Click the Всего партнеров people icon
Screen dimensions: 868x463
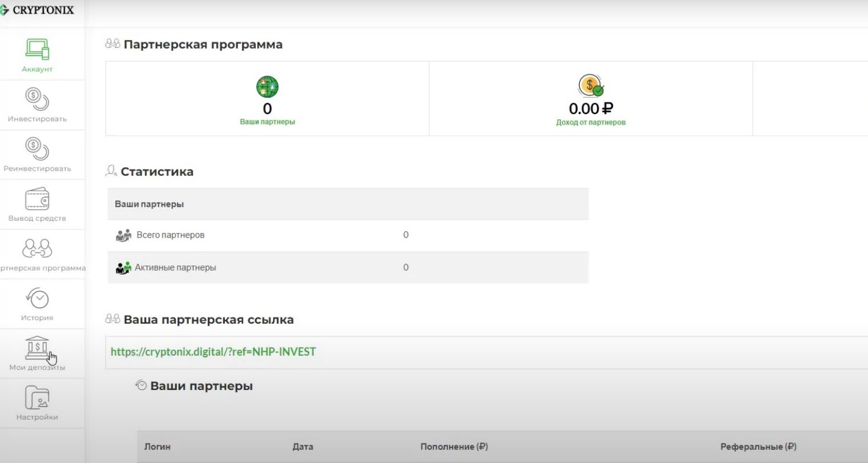pyautogui.click(x=123, y=235)
